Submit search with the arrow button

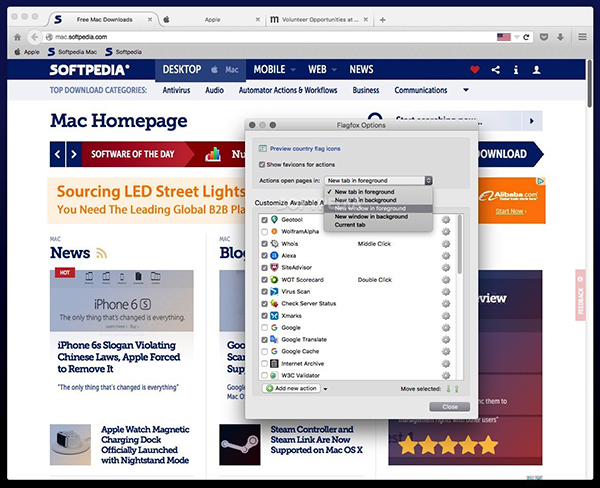[532, 121]
